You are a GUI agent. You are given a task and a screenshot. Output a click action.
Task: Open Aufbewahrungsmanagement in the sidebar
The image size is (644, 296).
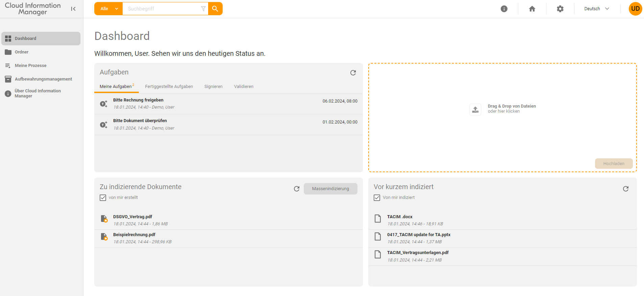43,79
